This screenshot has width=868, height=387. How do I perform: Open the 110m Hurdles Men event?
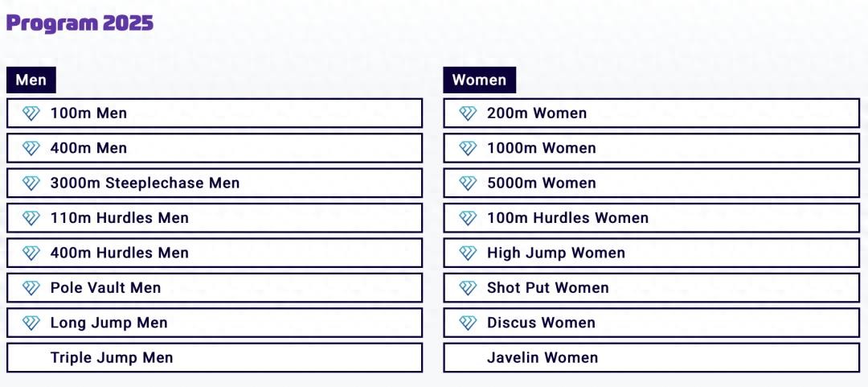tap(120, 218)
